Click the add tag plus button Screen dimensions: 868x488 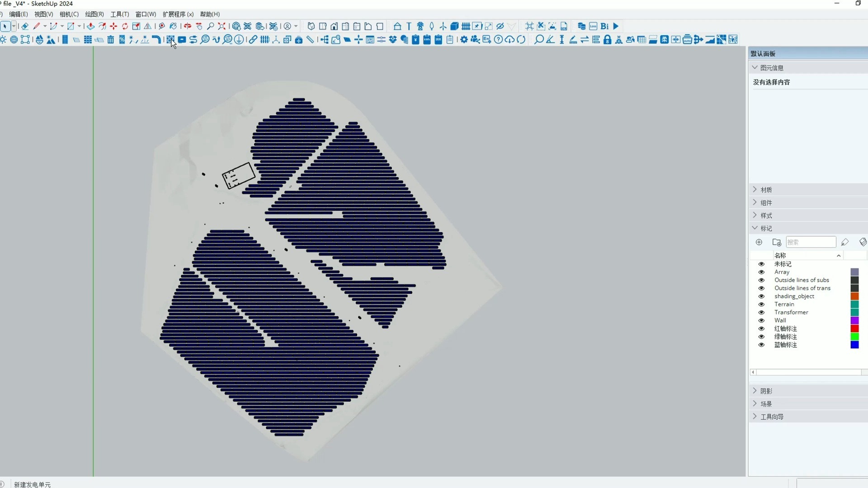click(x=759, y=242)
